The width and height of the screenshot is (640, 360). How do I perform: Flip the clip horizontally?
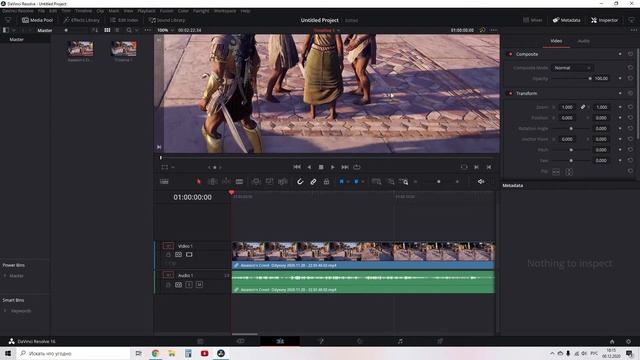[x=556, y=172]
